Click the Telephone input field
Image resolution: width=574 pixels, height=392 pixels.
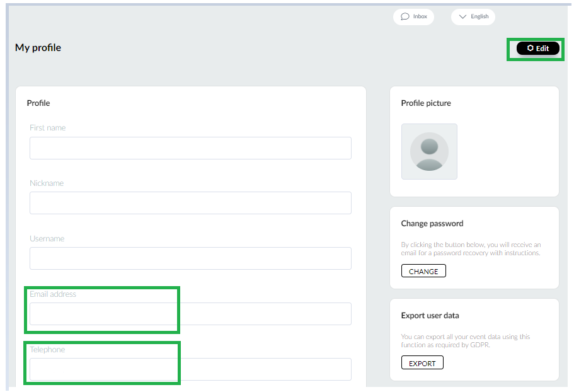coord(190,369)
